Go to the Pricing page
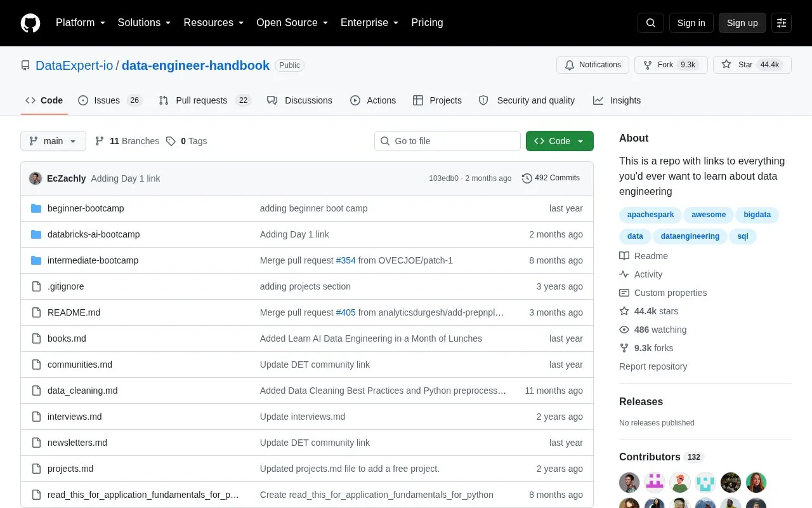 click(427, 23)
